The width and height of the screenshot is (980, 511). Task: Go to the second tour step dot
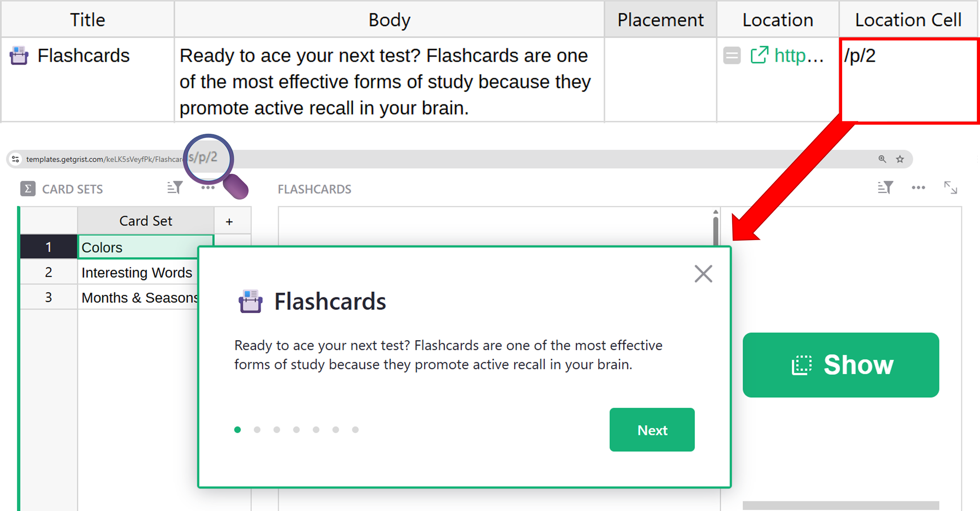tap(257, 430)
